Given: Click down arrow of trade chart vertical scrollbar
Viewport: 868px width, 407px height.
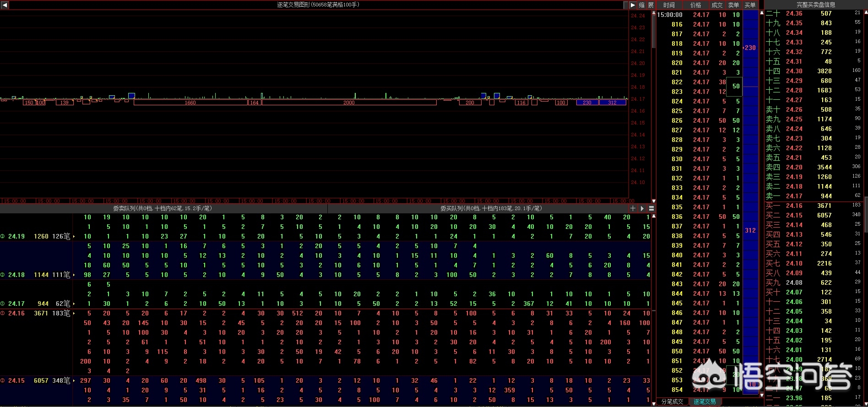Looking at the screenshot, I should pos(654,201).
